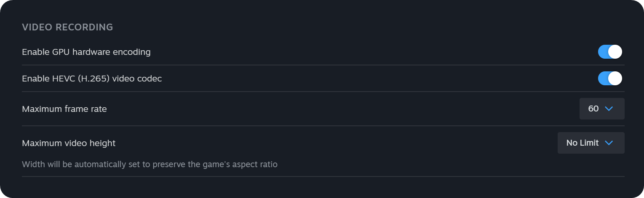Turn off HEVC (H.265) video codec switch
This screenshot has width=644, height=198.
tap(610, 79)
